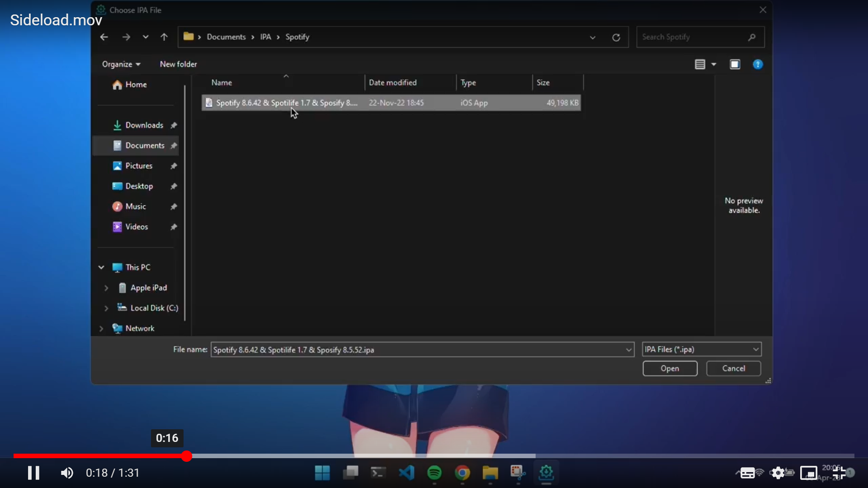Refresh the Spotify folder view
The image size is (868, 488).
coord(616,38)
